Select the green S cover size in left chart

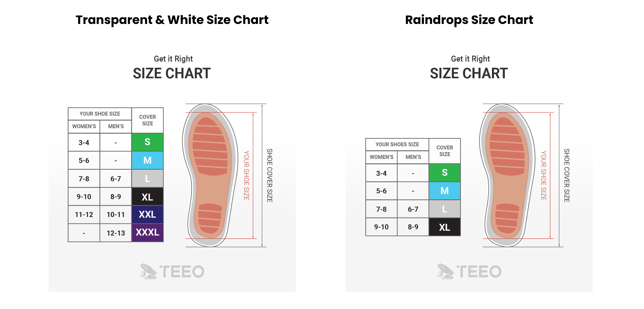(x=147, y=142)
